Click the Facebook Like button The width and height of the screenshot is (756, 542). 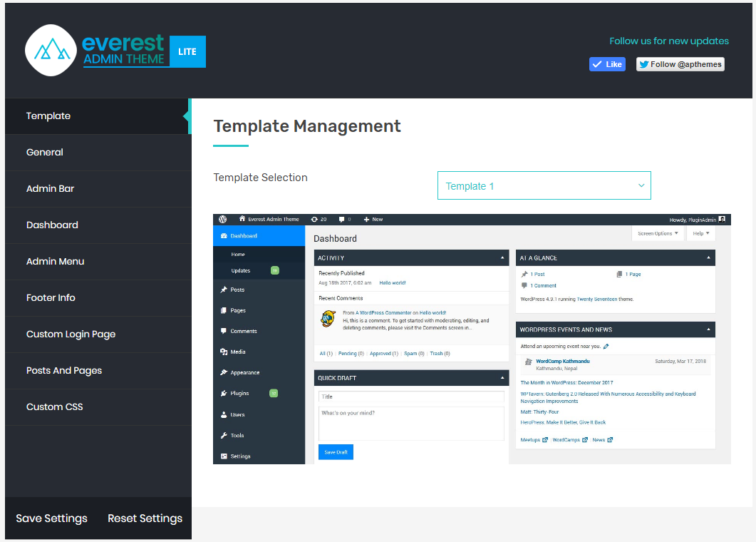coord(607,64)
